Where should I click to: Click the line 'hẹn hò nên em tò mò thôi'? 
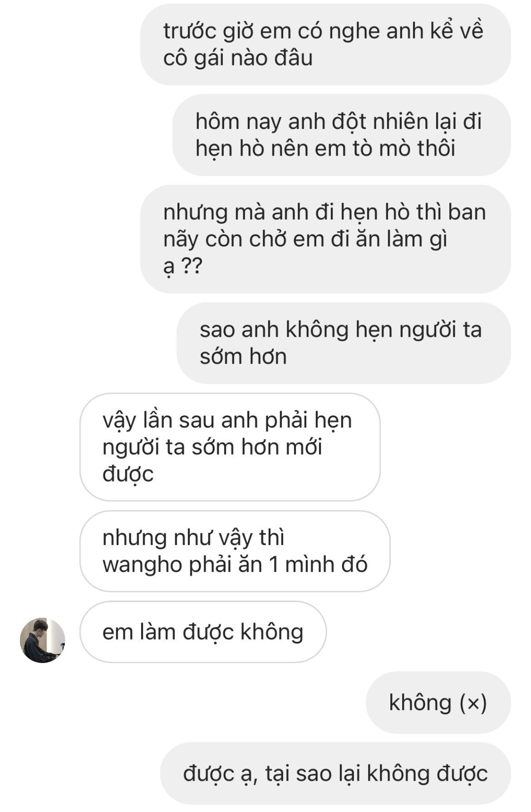[325, 148]
